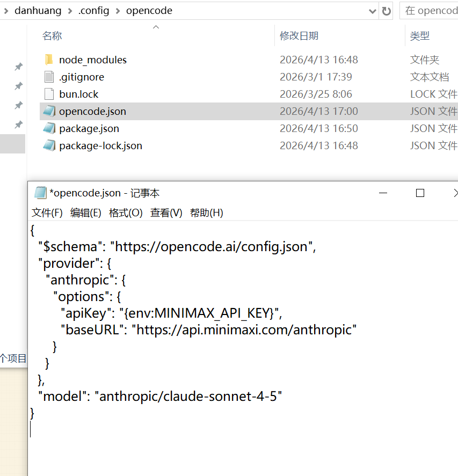Click the "$schema" line in Notepad
The width and height of the screenshot is (458, 476).
click(177, 246)
